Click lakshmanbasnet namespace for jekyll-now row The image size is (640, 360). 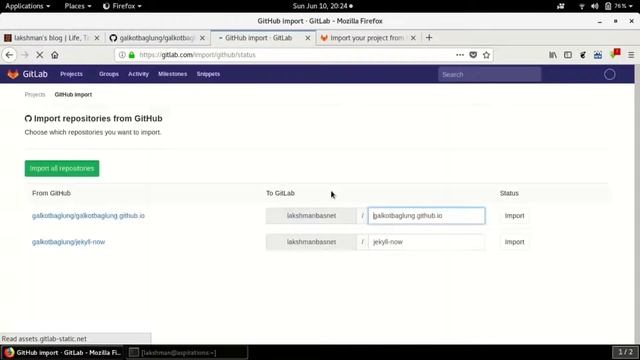[x=311, y=242]
